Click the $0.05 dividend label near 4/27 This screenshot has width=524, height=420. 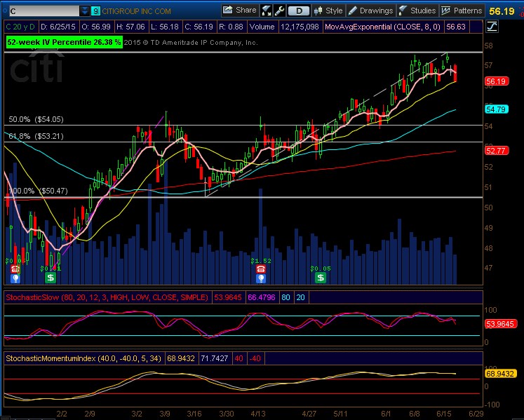[x=321, y=269]
